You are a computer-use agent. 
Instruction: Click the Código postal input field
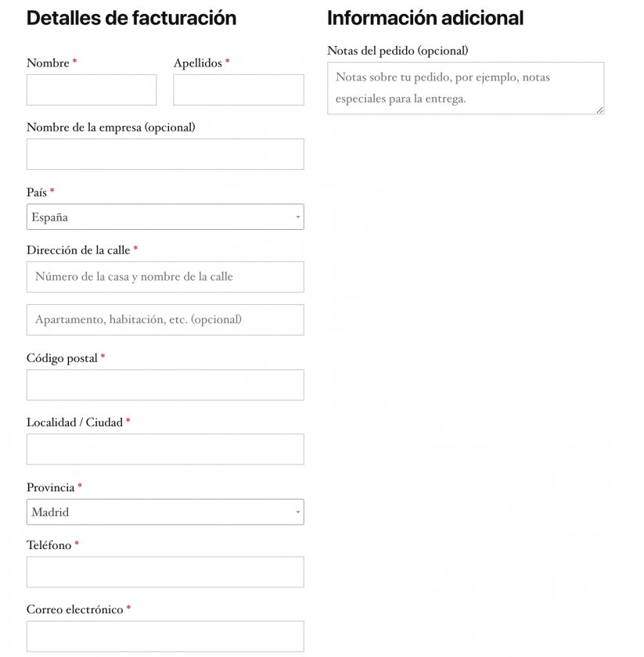click(165, 385)
